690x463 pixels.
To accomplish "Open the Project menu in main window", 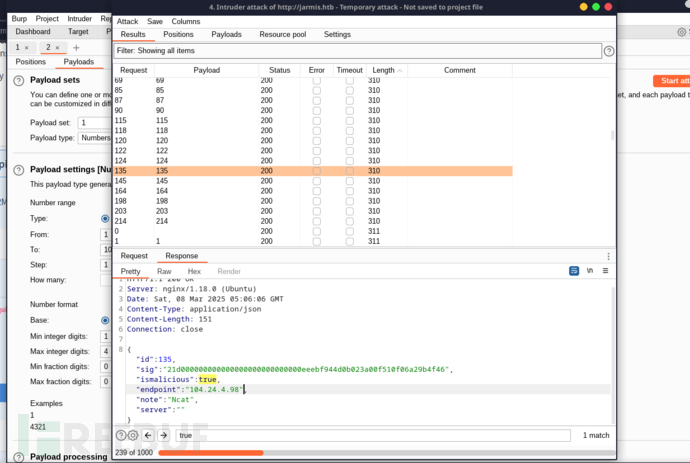I will (x=47, y=18).
